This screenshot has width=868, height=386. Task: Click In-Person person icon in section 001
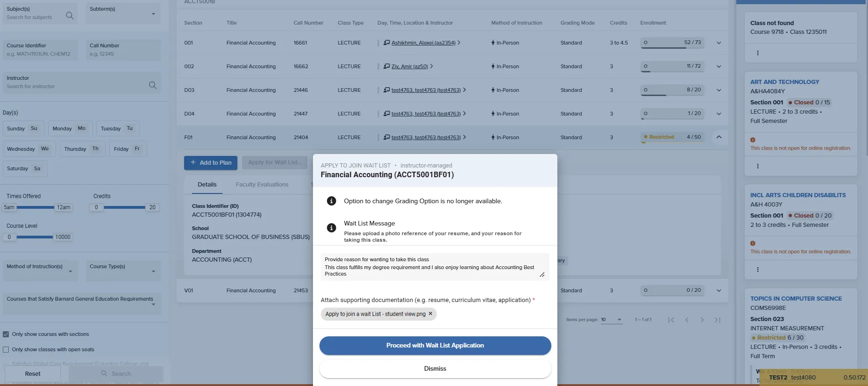pyautogui.click(x=493, y=43)
